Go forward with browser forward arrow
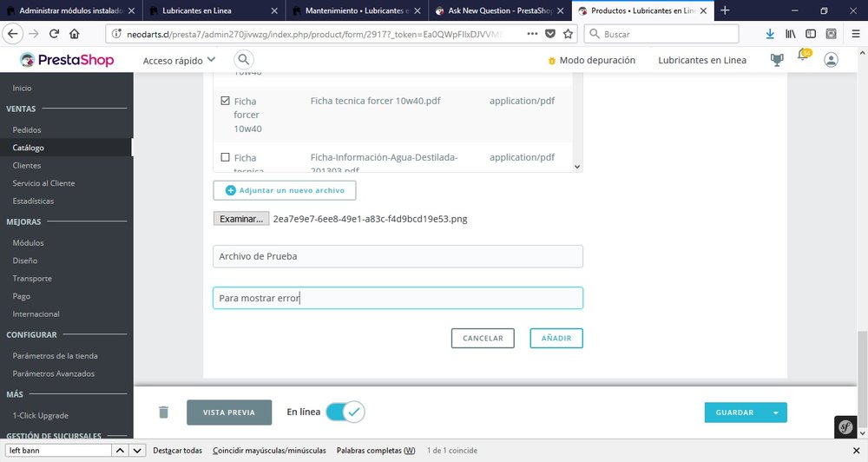Viewport: 868px width, 462px height. (x=34, y=34)
